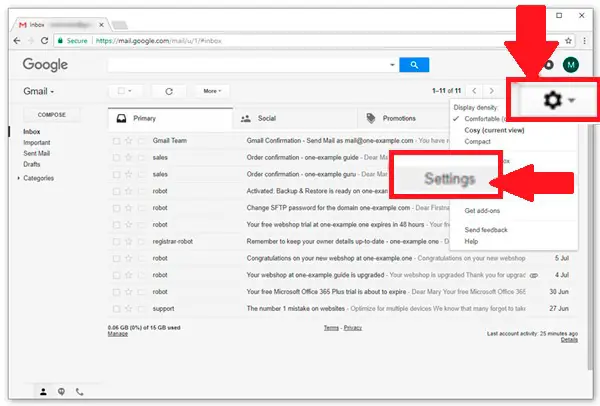The width and height of the screenshot is (600, 406).
Task: Select the Activated Backup & Restore email checkbox
Action: point(116,191)
